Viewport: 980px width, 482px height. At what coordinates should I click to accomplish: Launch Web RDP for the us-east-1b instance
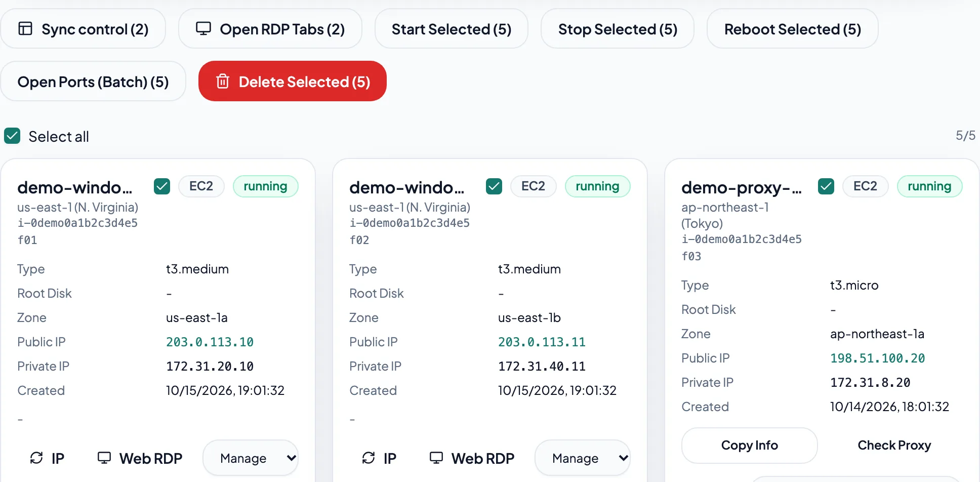pos(472,458)
